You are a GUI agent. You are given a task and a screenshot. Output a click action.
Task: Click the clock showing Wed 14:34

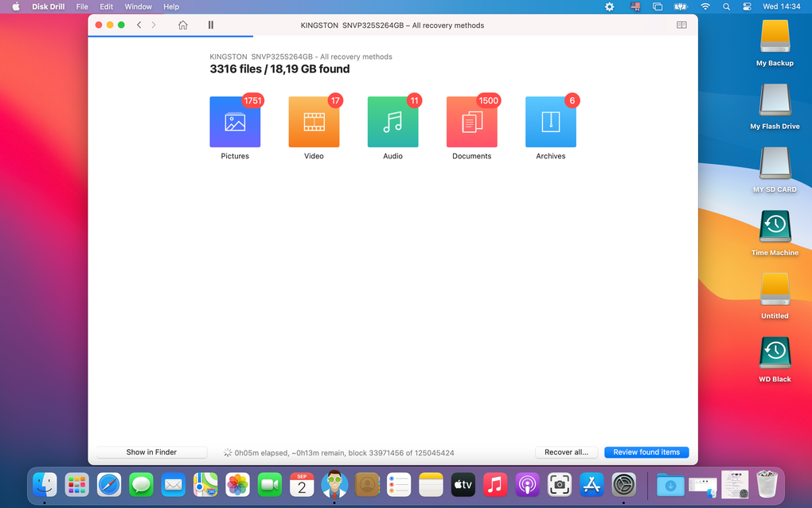coord(782,6)
